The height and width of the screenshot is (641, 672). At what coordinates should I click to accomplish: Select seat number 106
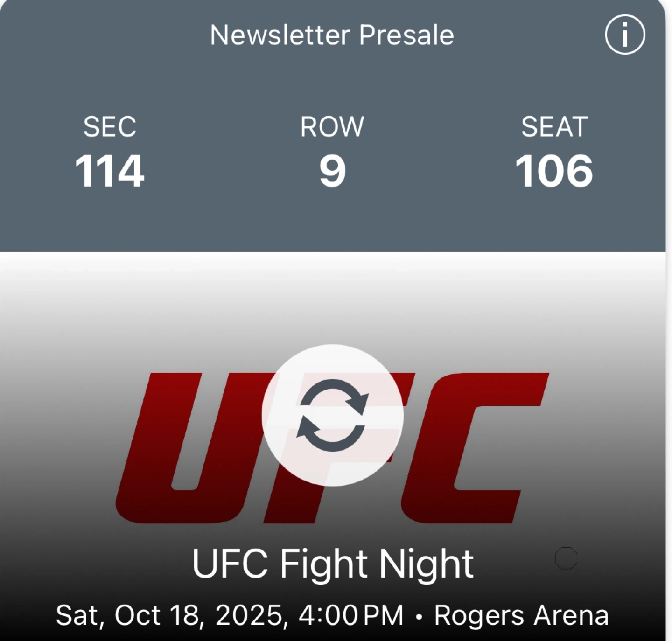click(x=554, y=171)
